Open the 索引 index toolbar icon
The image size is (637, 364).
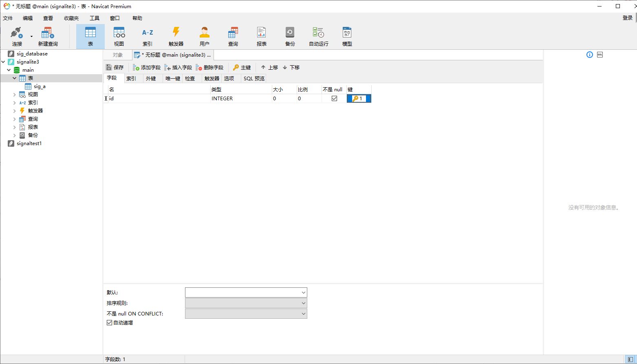pyautogui.click(x=148, y=36)
